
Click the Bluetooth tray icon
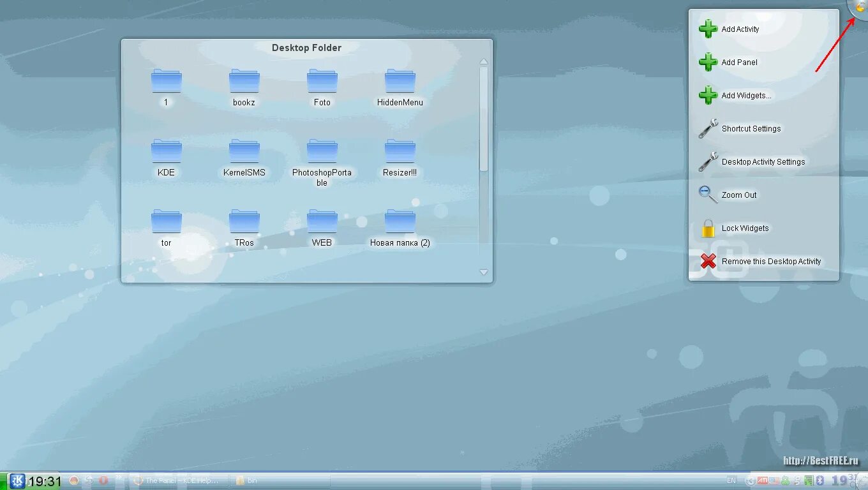point(820,480)
